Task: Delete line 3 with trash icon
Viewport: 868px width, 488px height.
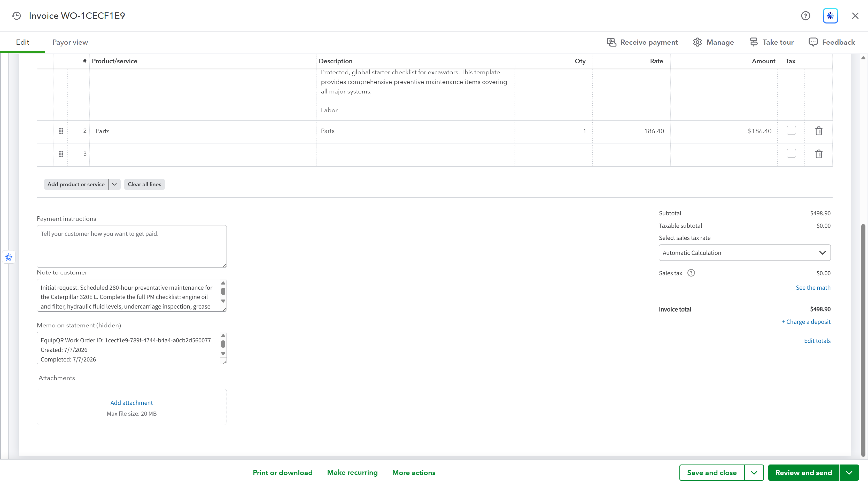Action: [x=818, y=154]
